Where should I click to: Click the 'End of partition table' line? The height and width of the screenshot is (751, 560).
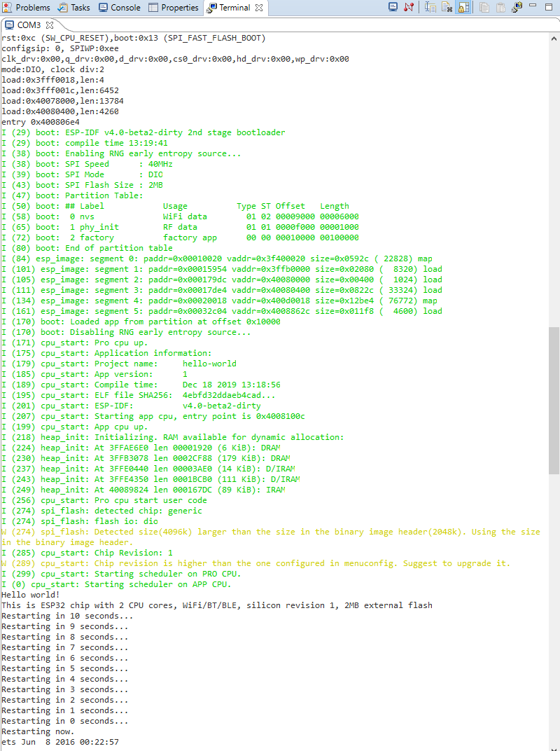(87, 249)
